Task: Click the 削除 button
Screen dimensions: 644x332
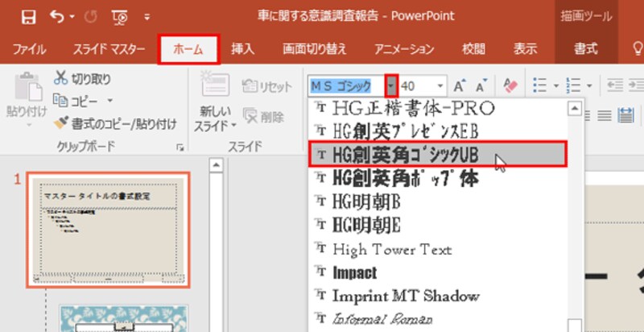Action: [264, 117]
